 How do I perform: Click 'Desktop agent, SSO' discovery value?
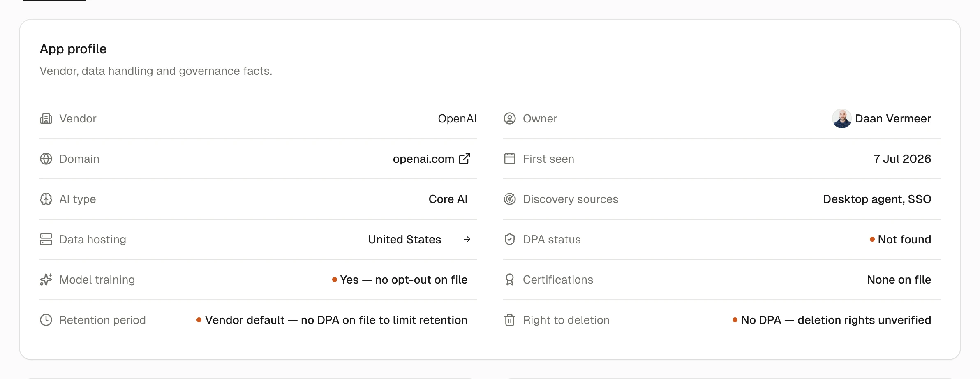click(x=877, y=199)
